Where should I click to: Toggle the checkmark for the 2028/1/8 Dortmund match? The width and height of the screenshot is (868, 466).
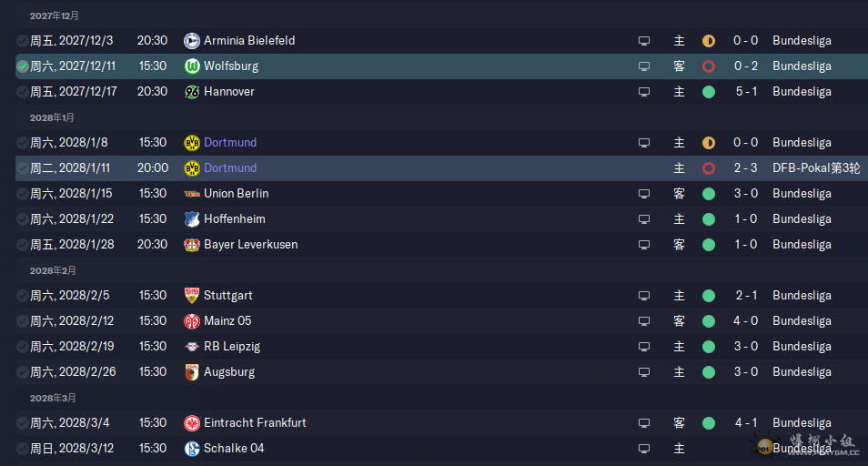(x=22, y=143)
